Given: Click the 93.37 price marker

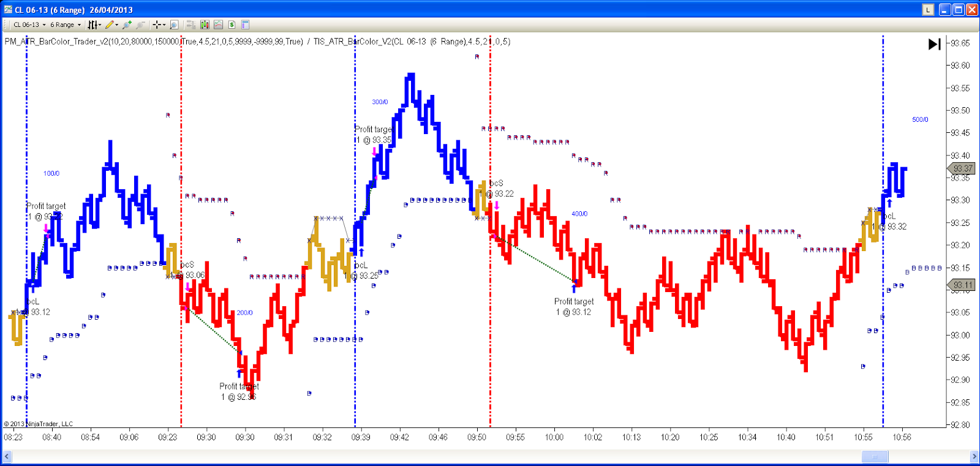Looking at the screenshot, I should pos(962,168).
